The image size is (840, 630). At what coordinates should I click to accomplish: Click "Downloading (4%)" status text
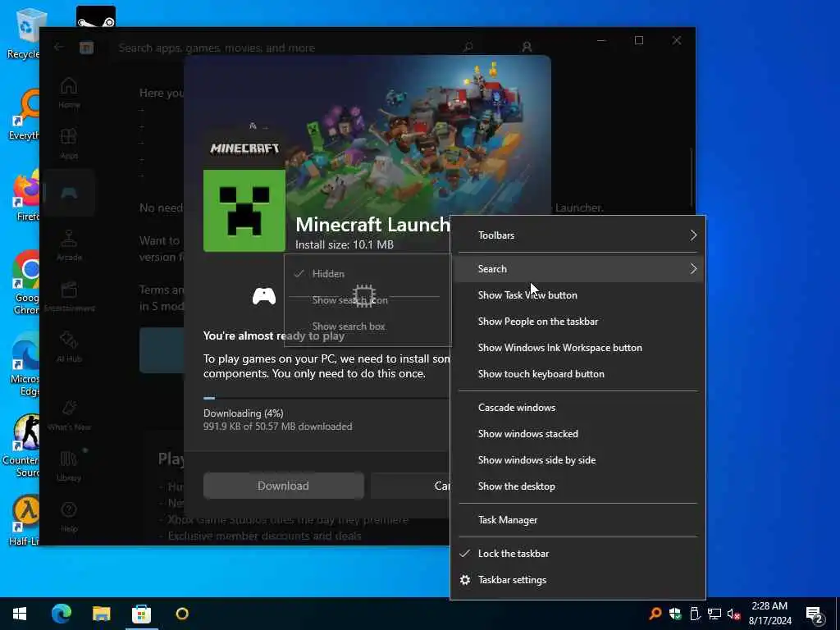point(243,413)
